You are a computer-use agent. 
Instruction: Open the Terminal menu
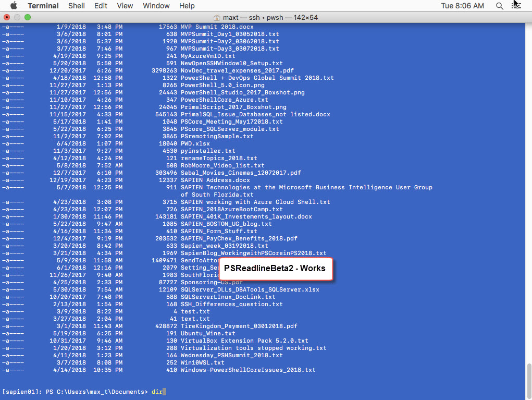tap(43, 6)
